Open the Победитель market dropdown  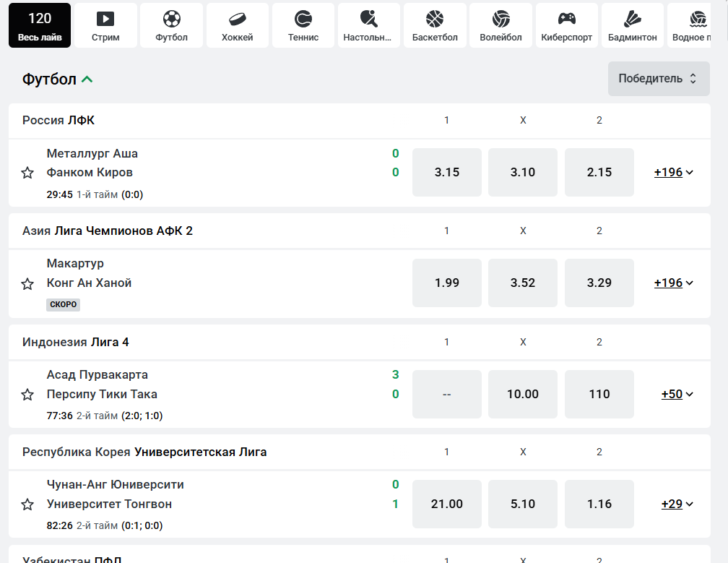click(658, 79)
